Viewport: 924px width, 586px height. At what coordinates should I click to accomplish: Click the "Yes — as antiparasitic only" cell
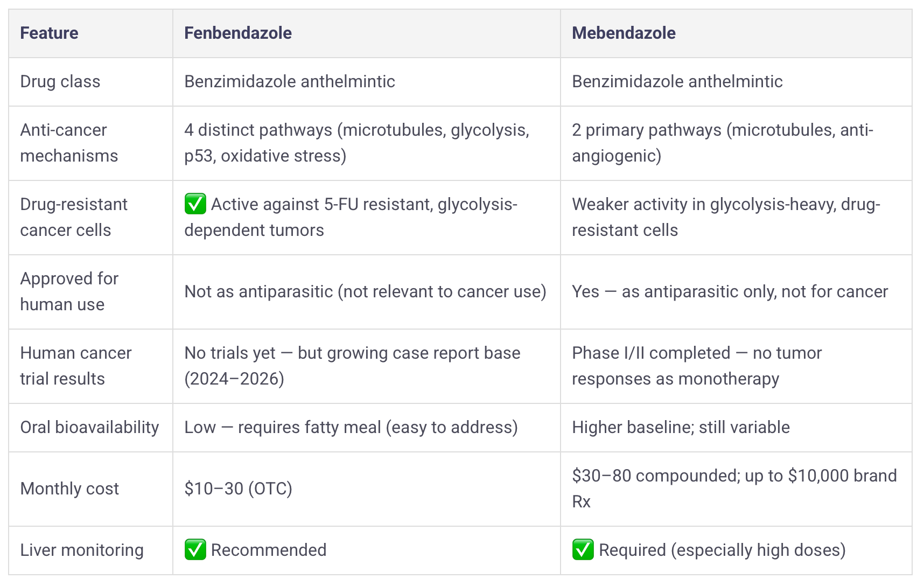coord(730,292)
